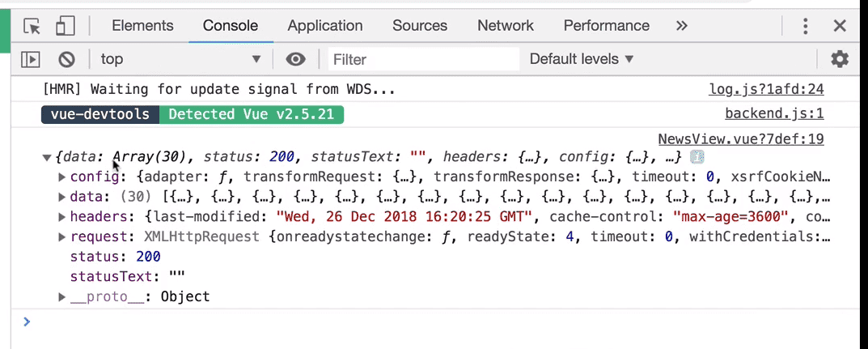Expand the request XMLHttpRequest property
Screen dimensions: 868x349
click(62, 237)
